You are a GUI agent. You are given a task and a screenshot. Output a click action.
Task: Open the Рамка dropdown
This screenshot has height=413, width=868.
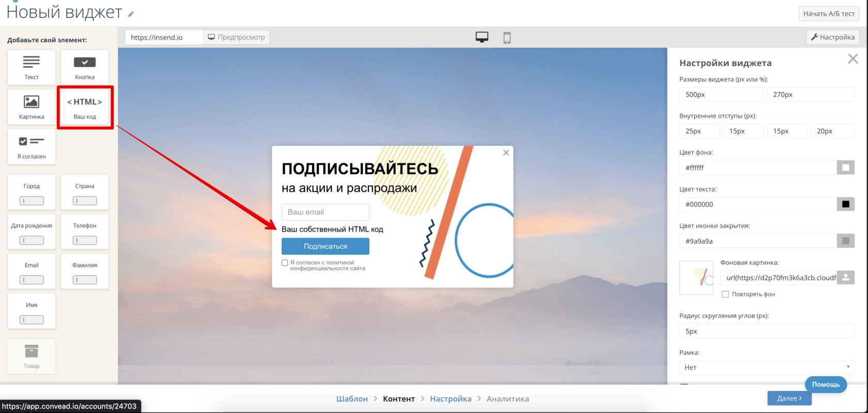tap(767, 368)
